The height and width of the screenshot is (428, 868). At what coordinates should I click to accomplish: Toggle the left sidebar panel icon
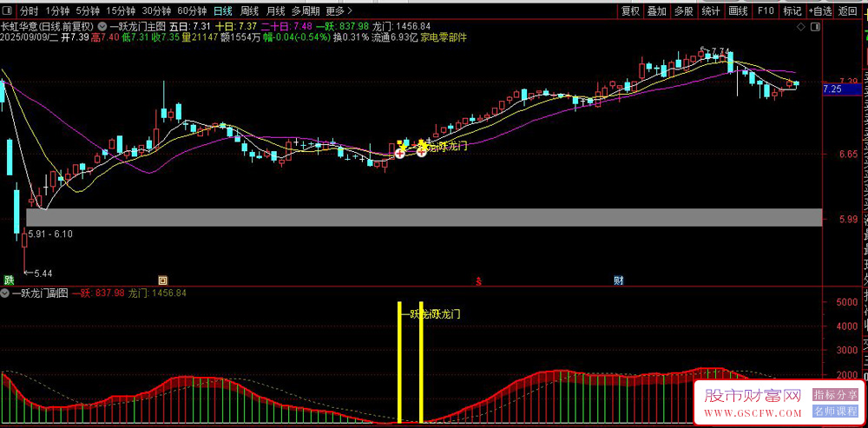coord(9,10)
